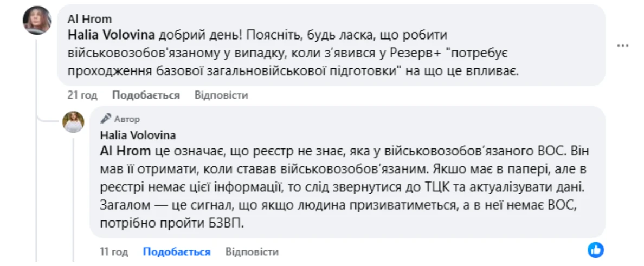Click the text of Al Hrom's comment
This screenshot has height=266, width=644.
pyautogui.click(x=293, y=53)
